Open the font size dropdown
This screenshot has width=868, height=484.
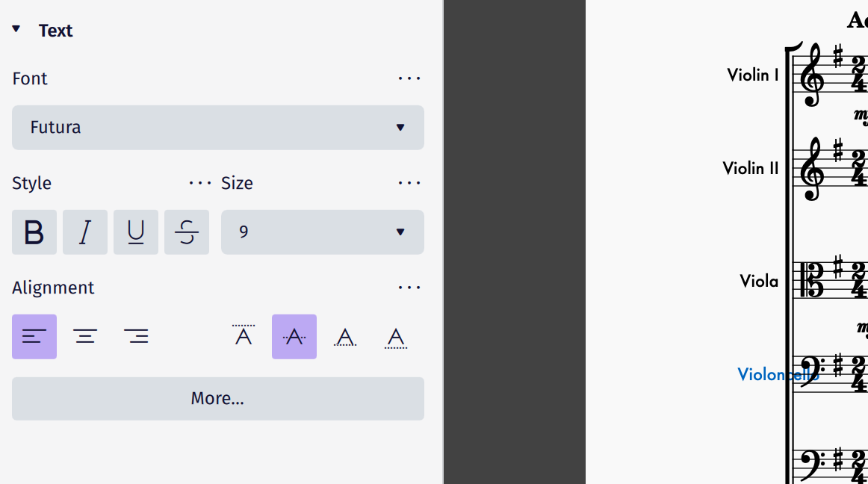(322, 232)
